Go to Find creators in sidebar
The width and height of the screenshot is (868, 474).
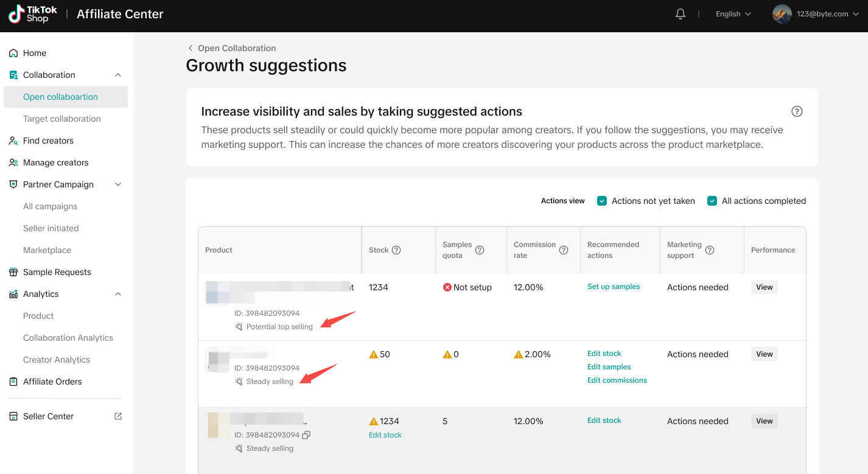[48, 141]
